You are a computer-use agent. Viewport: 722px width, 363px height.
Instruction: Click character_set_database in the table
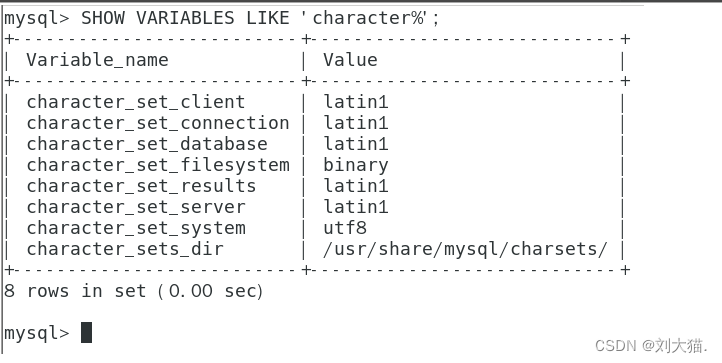(x=147, y=144)
